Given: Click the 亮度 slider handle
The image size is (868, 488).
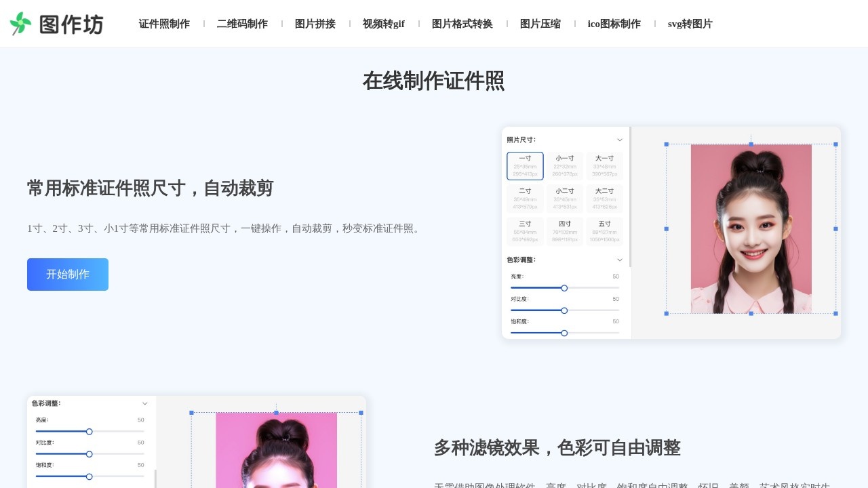Looking at the screenshot, I should (x=564, y=288).
